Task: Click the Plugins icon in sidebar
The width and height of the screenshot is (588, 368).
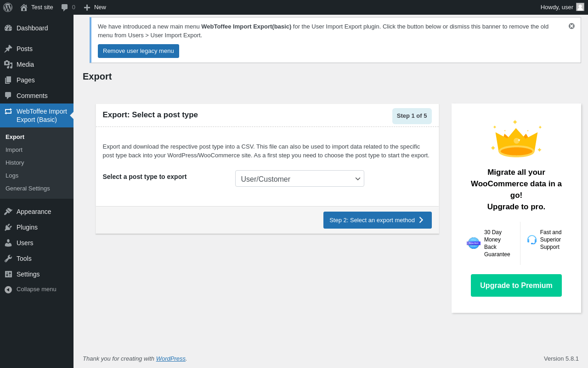Action: (8, 227)
